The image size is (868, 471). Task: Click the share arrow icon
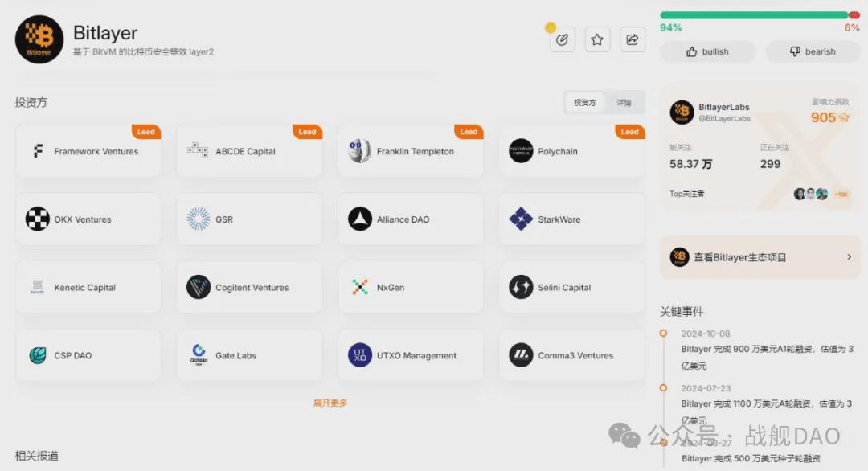[633, 40]
